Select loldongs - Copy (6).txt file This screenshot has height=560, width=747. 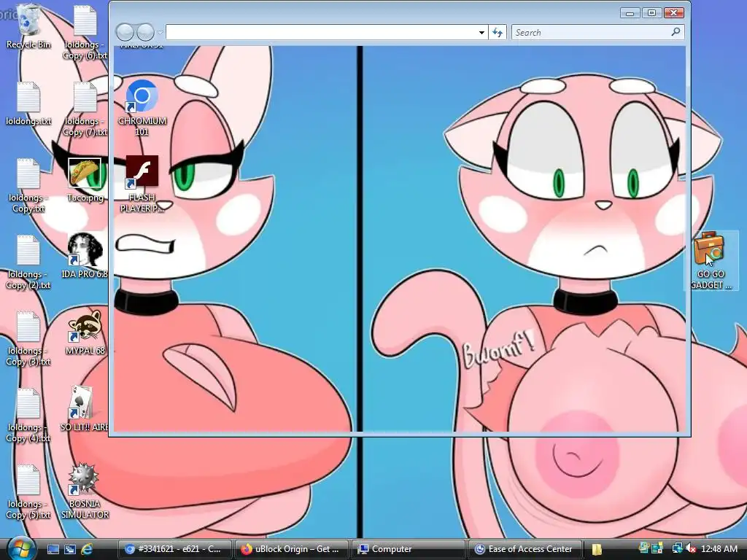tap(85, 32)
